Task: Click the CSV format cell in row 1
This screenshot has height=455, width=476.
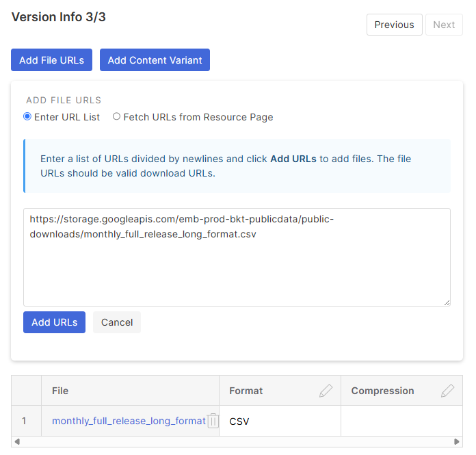Action: pos(280,421)
